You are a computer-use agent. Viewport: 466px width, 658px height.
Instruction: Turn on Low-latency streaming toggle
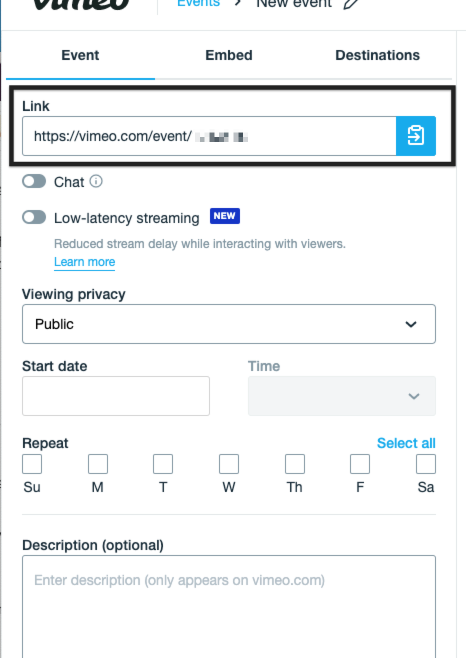(x=34, y=217)
